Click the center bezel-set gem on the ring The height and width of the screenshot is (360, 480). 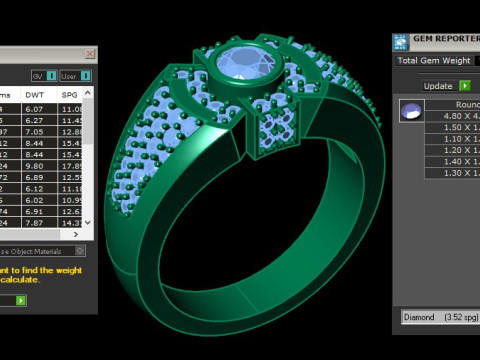point(247,64)
